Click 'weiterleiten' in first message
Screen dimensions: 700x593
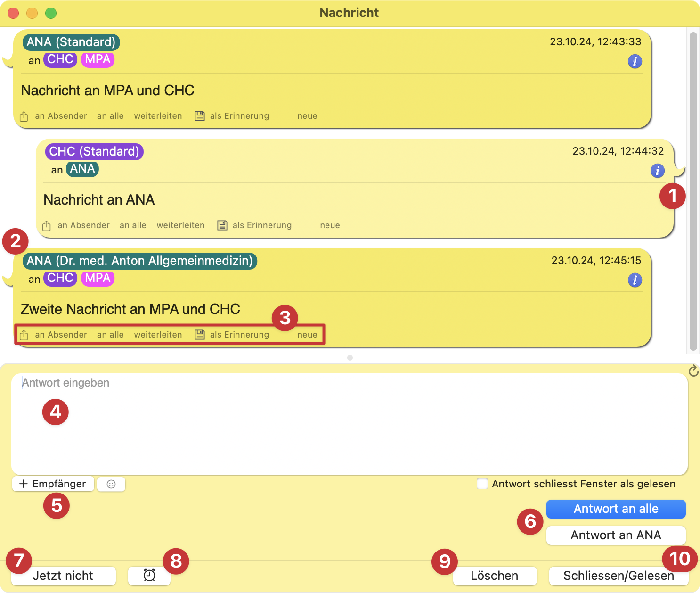(x=158, y=116)
